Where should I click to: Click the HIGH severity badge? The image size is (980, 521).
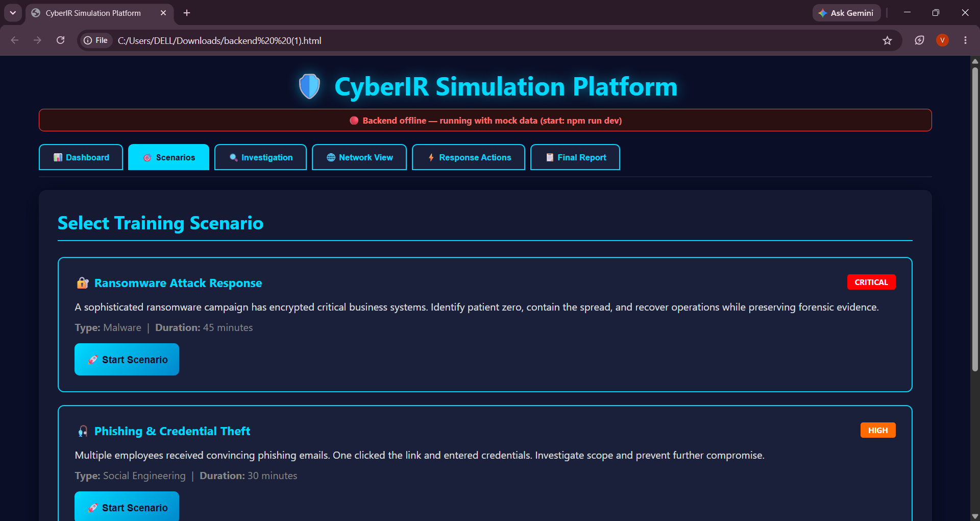pyautogui.click(x=878, y=431)
